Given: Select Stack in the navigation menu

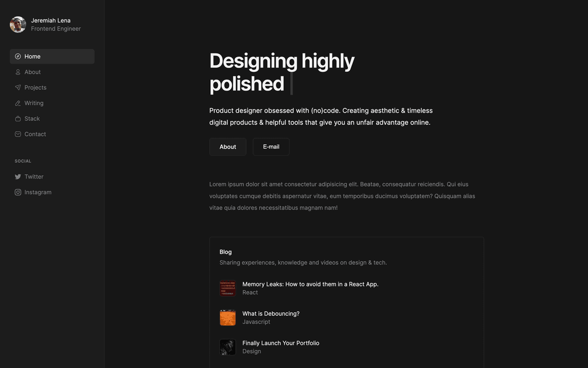Looking at the screenshot, I should click(32, 119).
